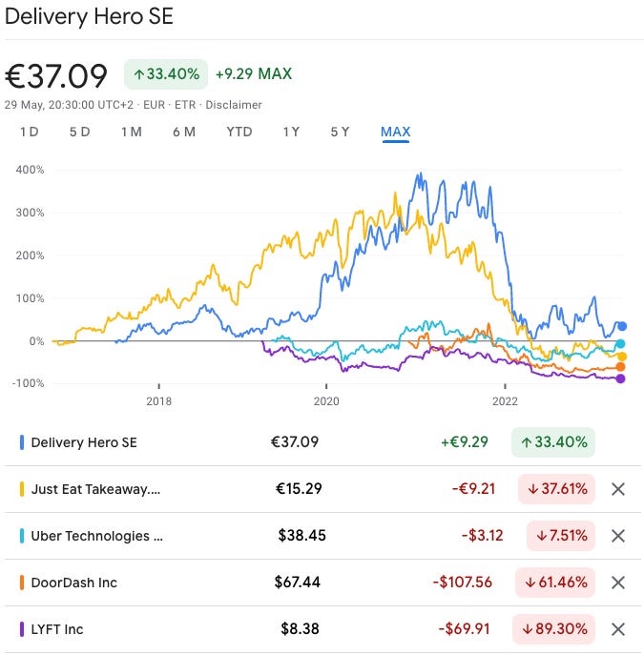
Task: Click the -100% y-axis label
Action: [x=28, y=383]
